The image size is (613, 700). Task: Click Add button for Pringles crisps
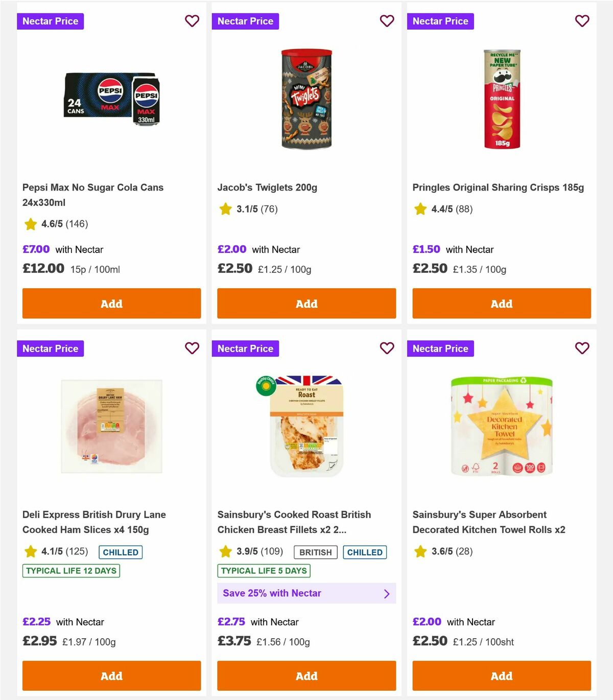501,303
